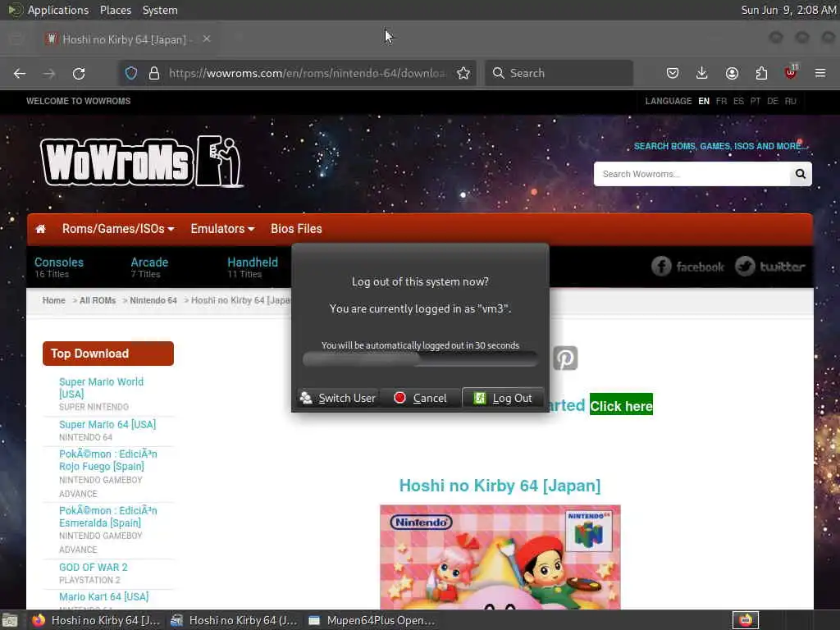Show site security via the padlock icon
The image size is (840, 630).
(x=154, y=73)
